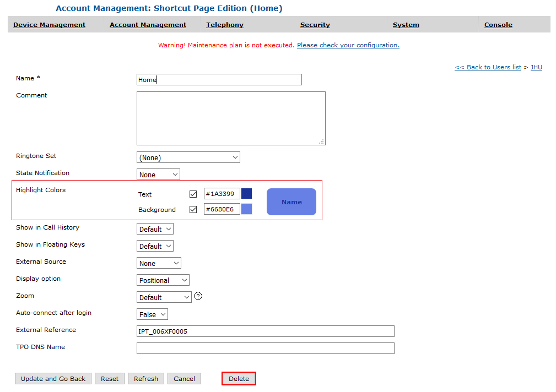Screen dimensions: 556x392
Task: Open the Console menu
Action: 498,25
